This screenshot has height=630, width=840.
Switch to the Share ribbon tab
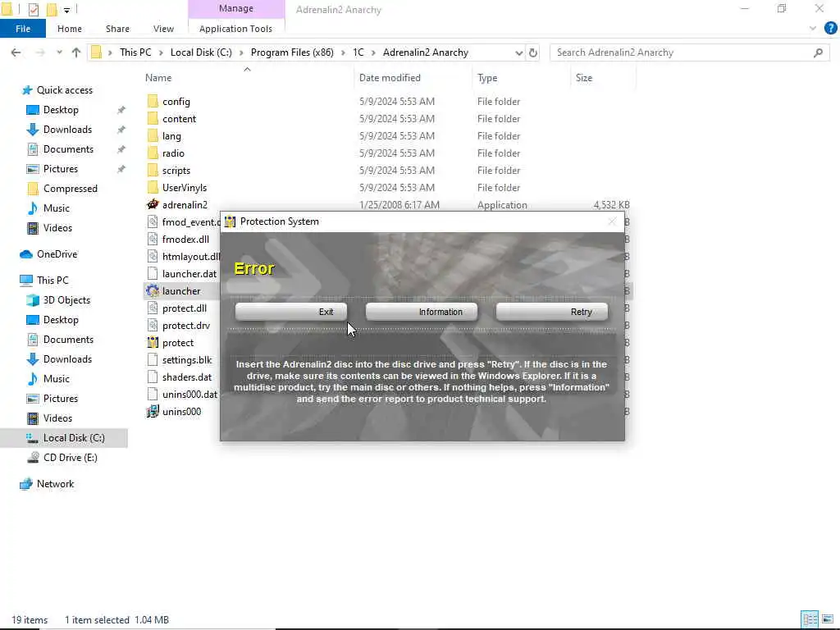click(x=117, y=29)
